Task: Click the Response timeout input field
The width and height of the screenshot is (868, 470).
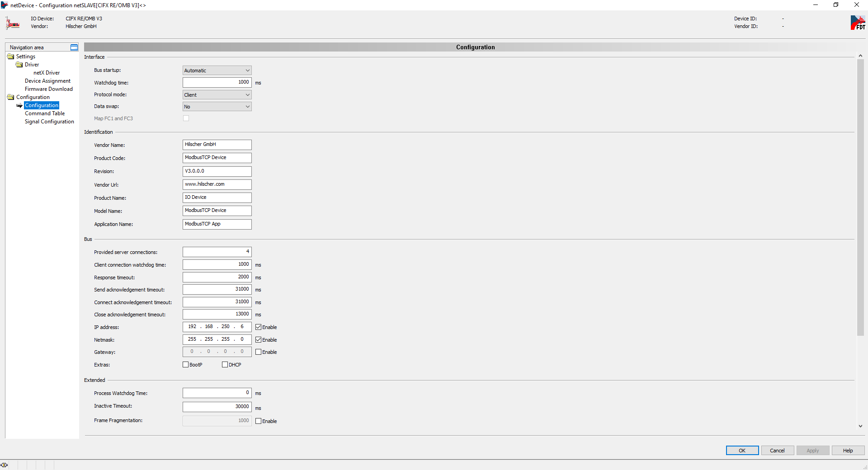Action: tap(217, 277)
